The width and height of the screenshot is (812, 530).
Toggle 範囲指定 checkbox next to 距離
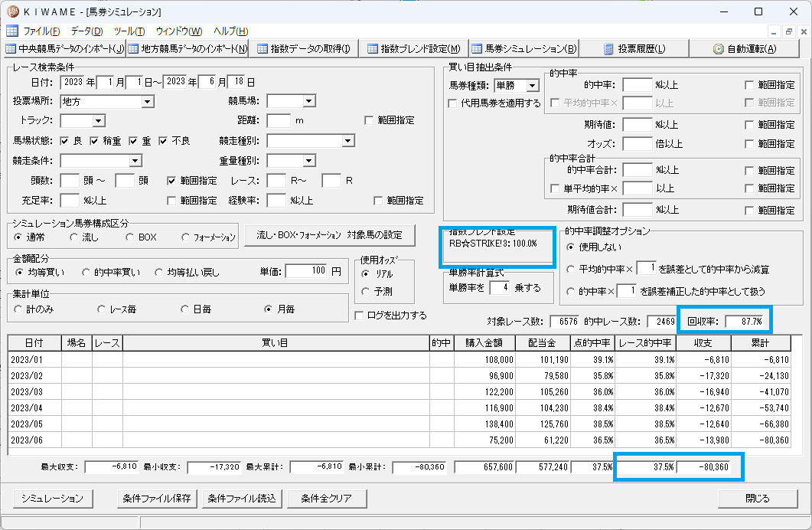tap(369, 120)
